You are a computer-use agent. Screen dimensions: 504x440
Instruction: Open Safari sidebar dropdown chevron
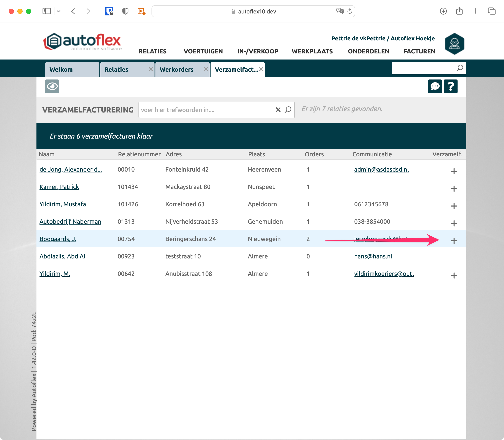tap(58, 11)
